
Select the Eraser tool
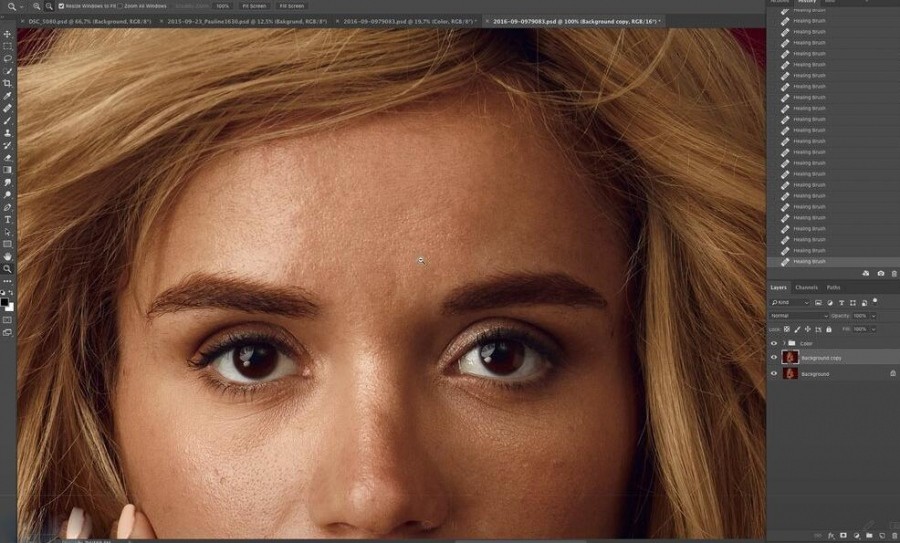(x=7, y=157)
